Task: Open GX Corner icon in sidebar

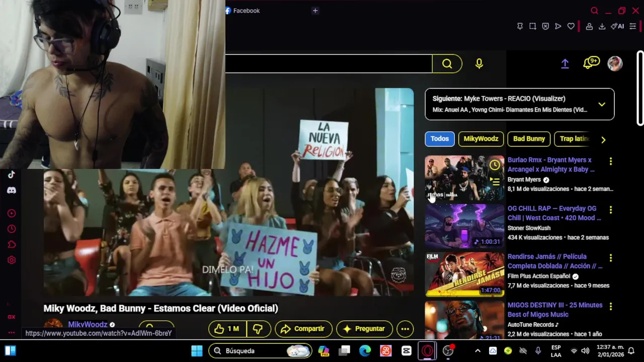Action: tap(12, 317)
